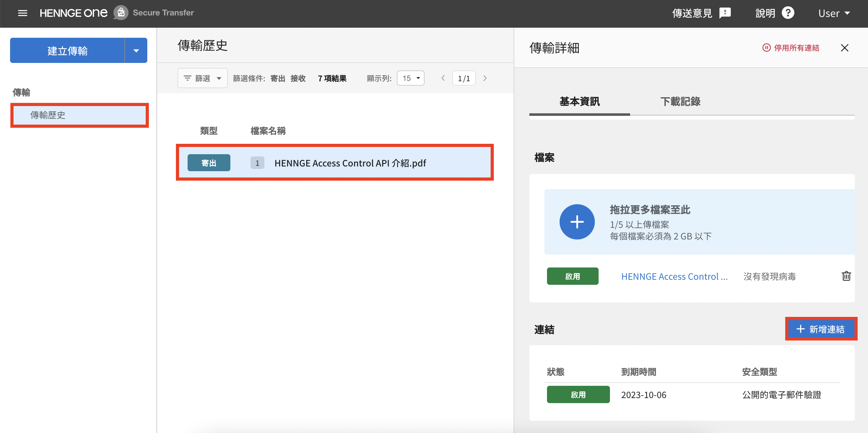Click 停用所有連結 to disable all links
868x433 pixels.
791,48
